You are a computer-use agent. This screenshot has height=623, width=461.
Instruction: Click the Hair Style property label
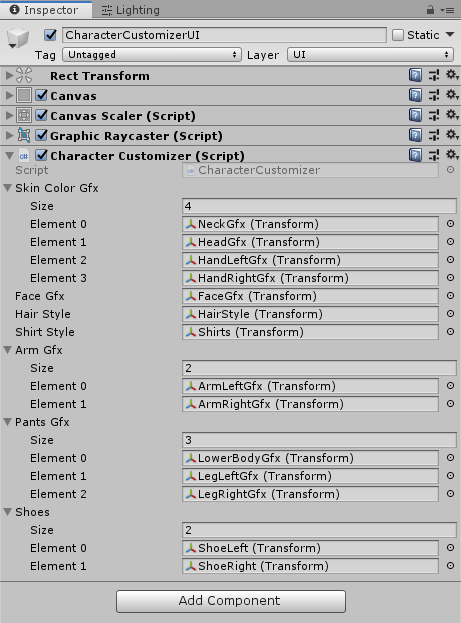(43, 314)
